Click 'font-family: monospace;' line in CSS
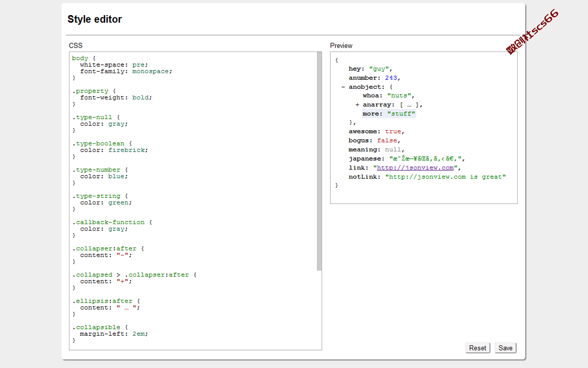This screenshot has height=368, width=588. [126, 71]
